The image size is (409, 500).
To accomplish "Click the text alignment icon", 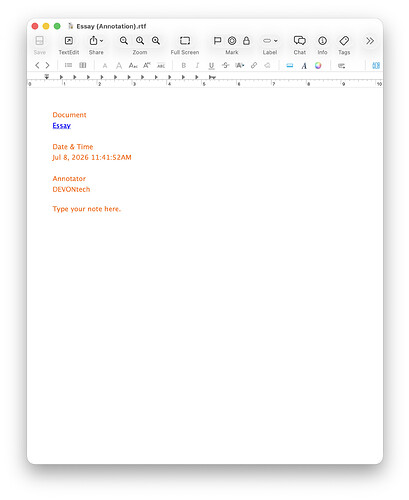I will tap(341, 66).
